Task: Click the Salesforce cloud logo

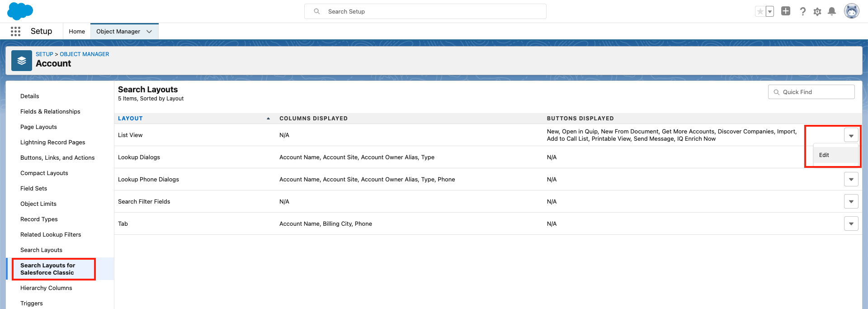Action: pos(20,11)
